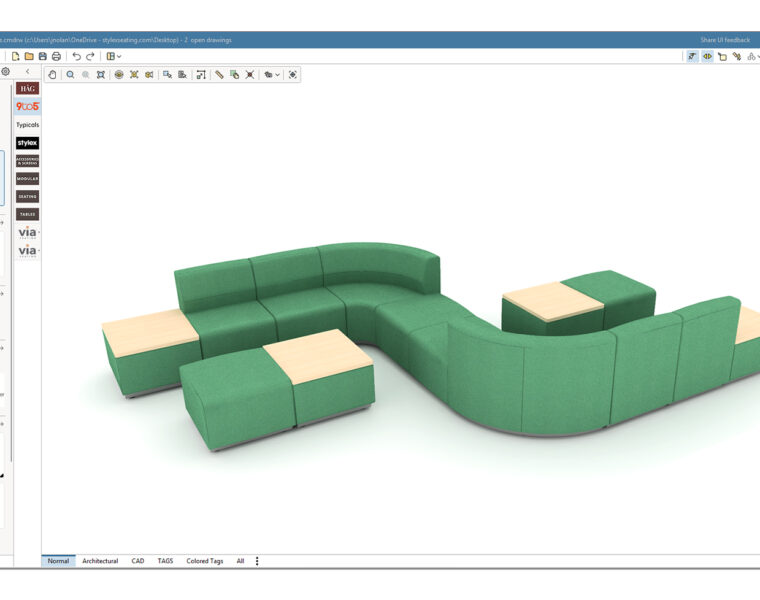Click the Undo arrow

[76, 56]
